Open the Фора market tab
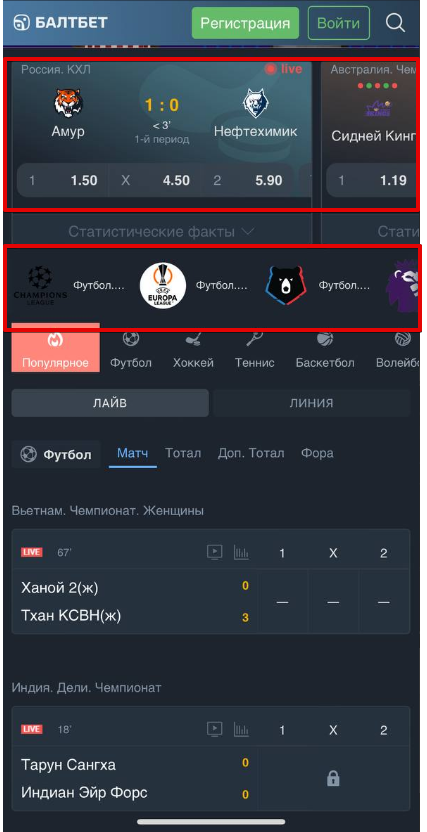427x832 pixels. pos(317,453)
